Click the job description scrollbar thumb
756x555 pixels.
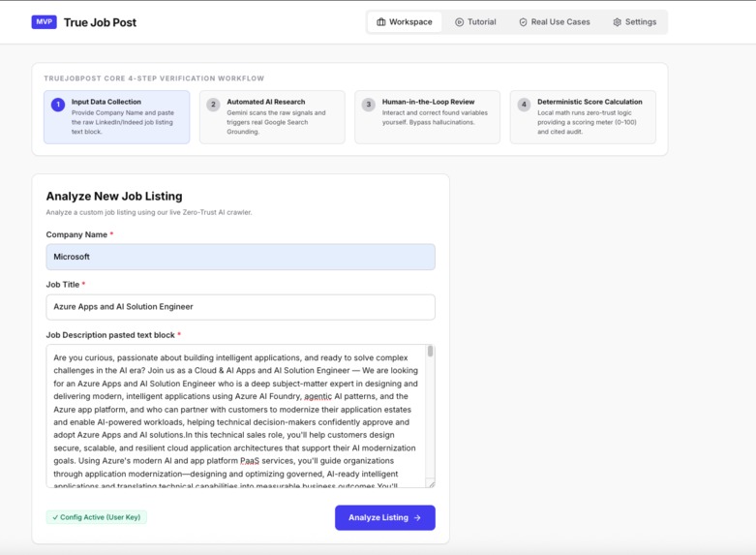click(x=430, y=352)
